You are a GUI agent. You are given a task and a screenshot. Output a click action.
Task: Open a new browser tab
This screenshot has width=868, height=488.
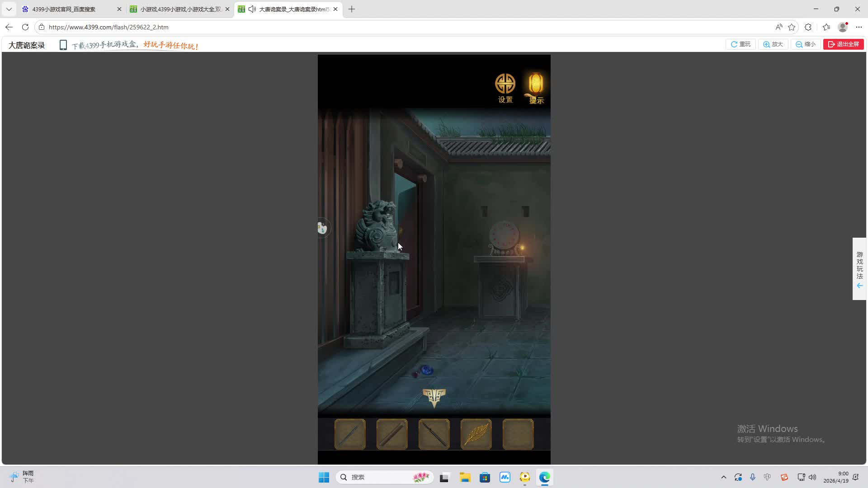352,9
